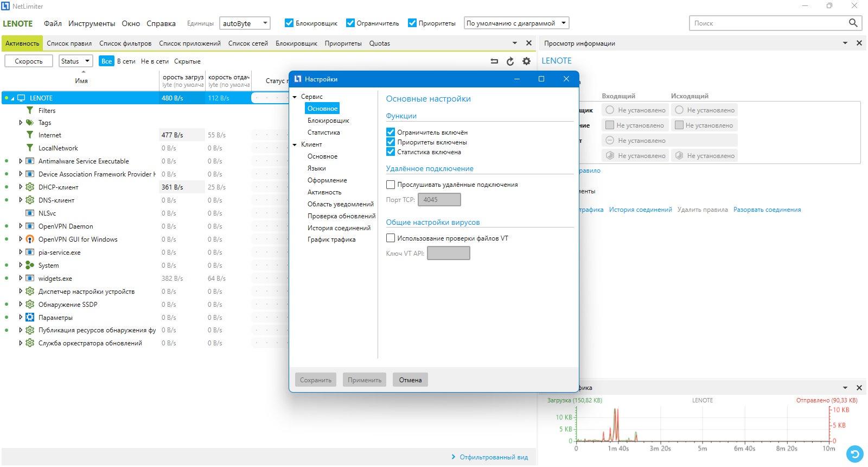The width and height of the screenshot is (868, 467).
Task: Open the Инструменты menu
Action: (x=92, y=23)
